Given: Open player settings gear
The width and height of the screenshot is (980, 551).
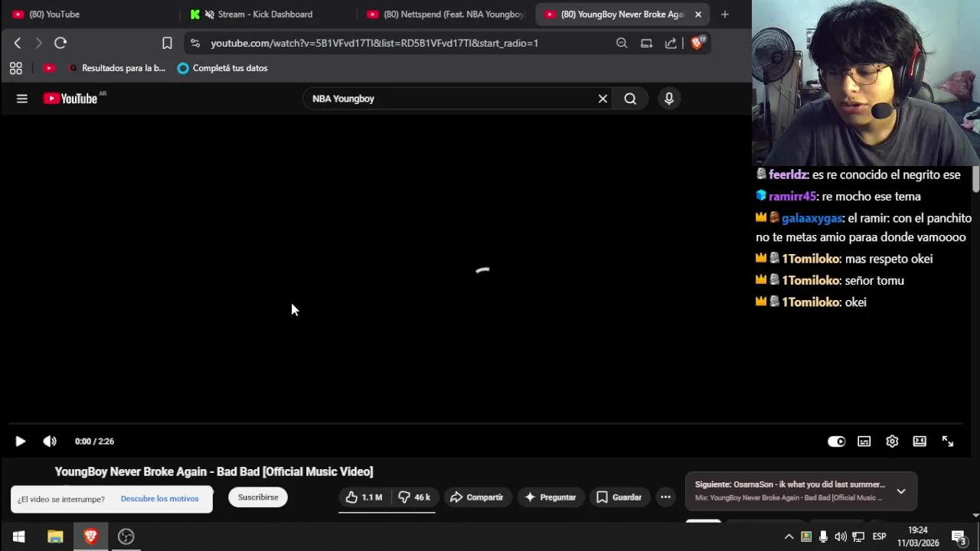Looking at the screenshot, I should (892, 441).
